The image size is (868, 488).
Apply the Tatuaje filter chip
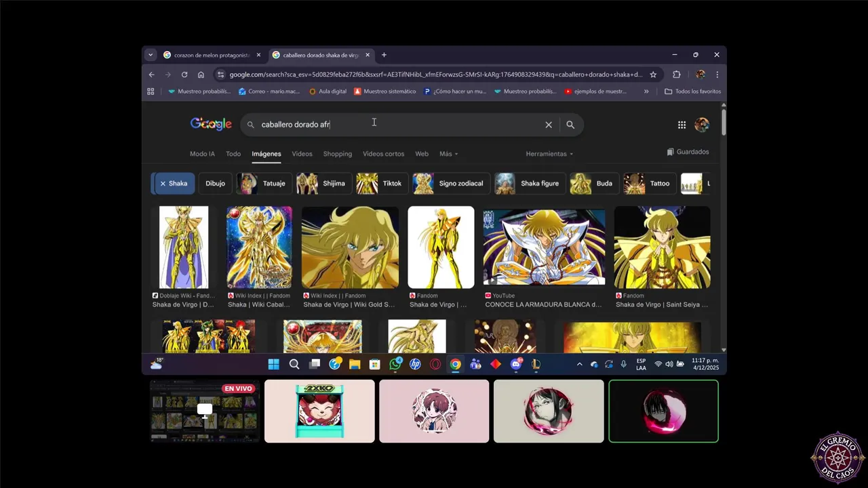point(264,184)
